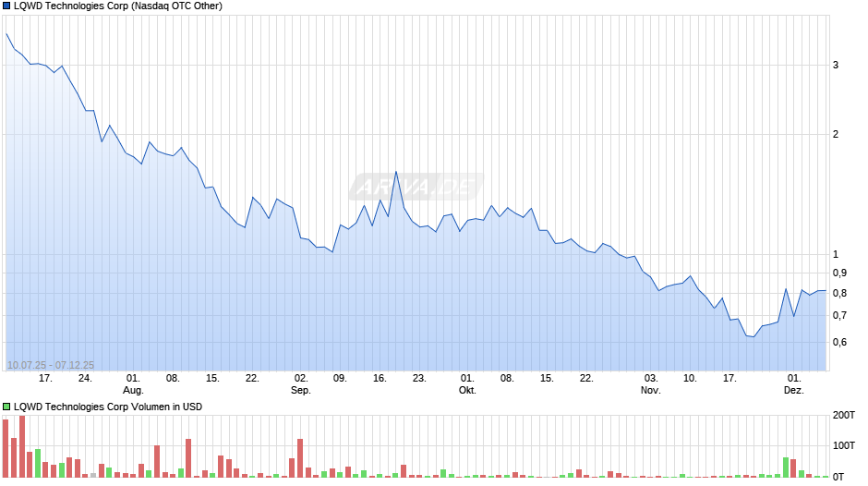Click the price axis label '2'
Image resolution: width=868 pixels, height=486 pixels.
(x=836, y=134)
